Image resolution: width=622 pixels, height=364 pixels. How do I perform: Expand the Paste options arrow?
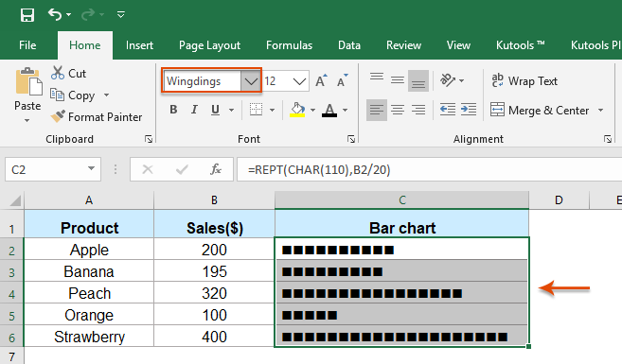click(x=27, y=120)
